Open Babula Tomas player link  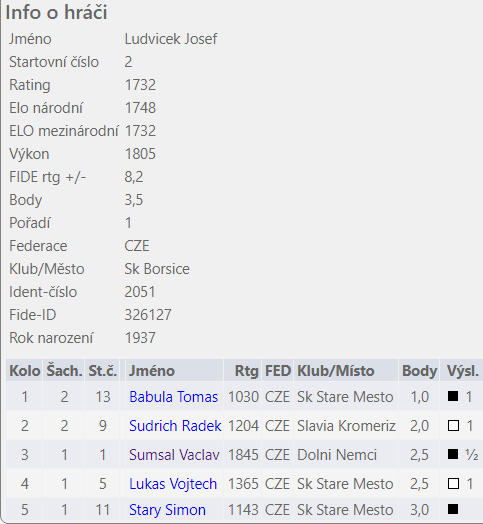click(173, 397)
